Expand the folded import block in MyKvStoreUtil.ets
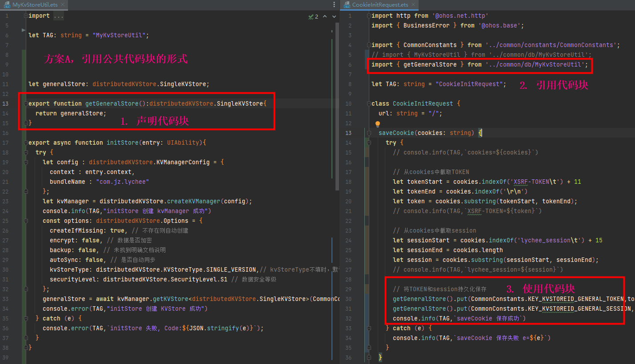This screenshot has width=635, height=364. tap(26, 16)
